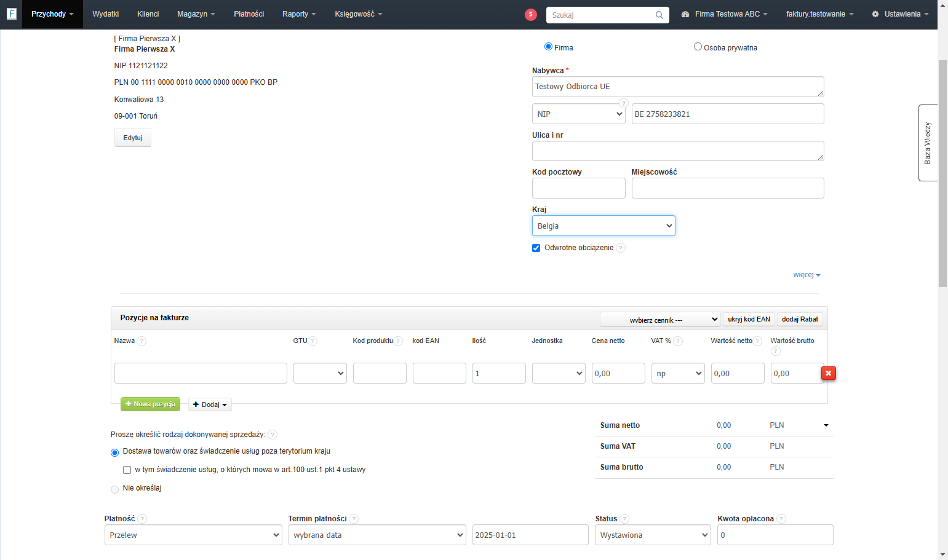Open help icon next to Kod produktu
Image resolution: width=948 pixels, height=560 pixels.
pos(398,341)
